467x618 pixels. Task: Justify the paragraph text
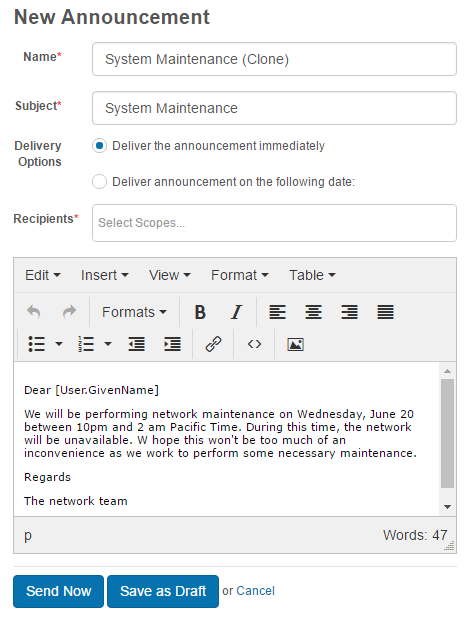[385, 312]
